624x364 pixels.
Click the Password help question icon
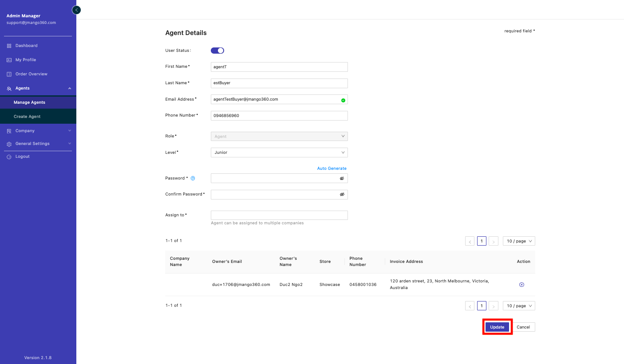tap(193, 178)
